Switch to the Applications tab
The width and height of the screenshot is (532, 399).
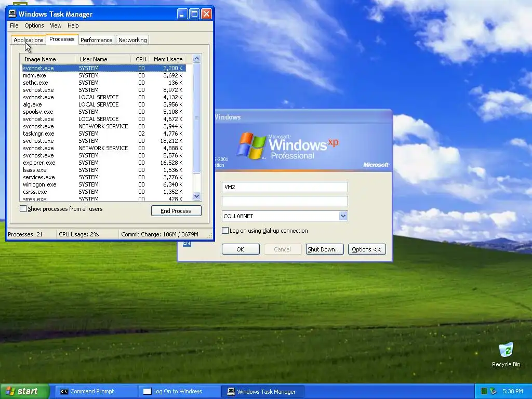[29, 40]
